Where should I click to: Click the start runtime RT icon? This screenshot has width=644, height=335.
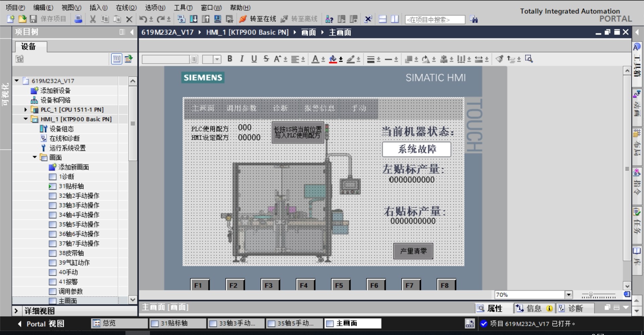click(230, 19)
